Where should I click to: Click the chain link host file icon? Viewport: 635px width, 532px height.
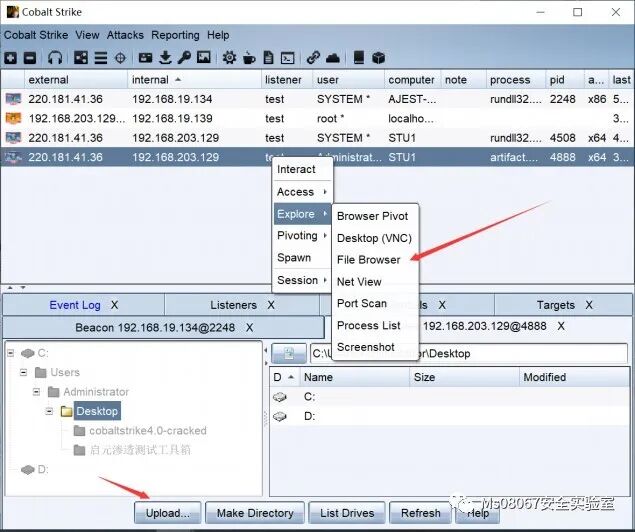click(x=313, y=57)
